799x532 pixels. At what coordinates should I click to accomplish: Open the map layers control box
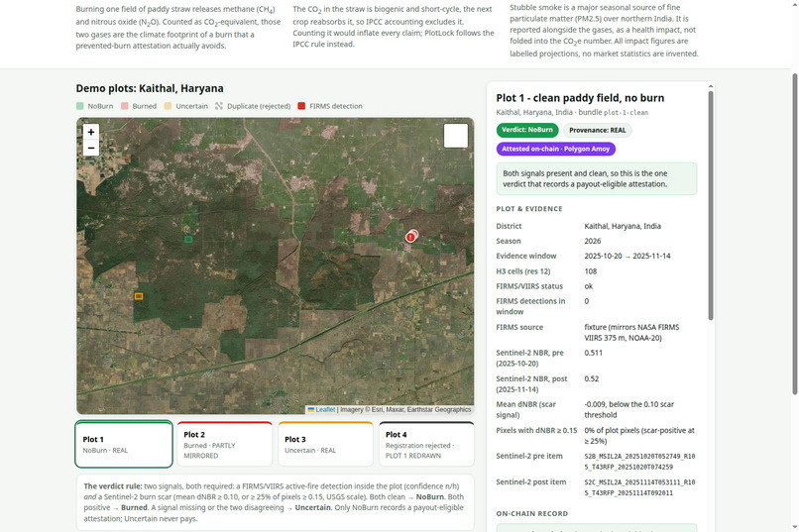[x=456, y=136]
